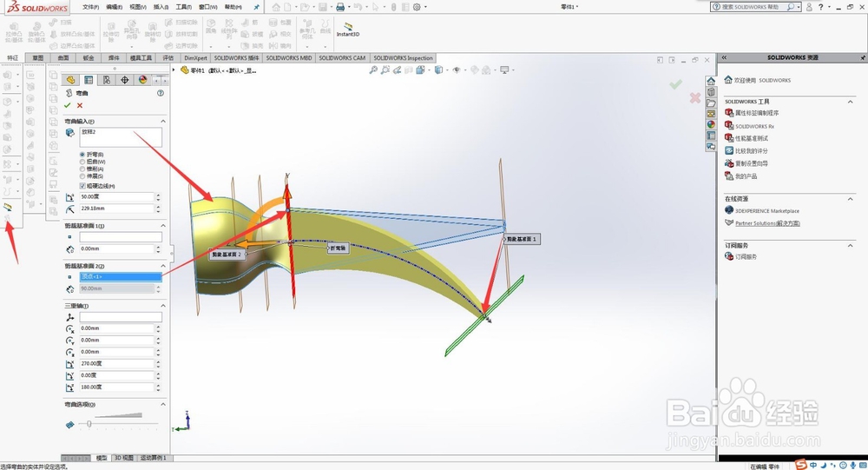Click the green checkmark to confirm 弯曲
This screenshot has height=470, width=868.
(68, 105)
